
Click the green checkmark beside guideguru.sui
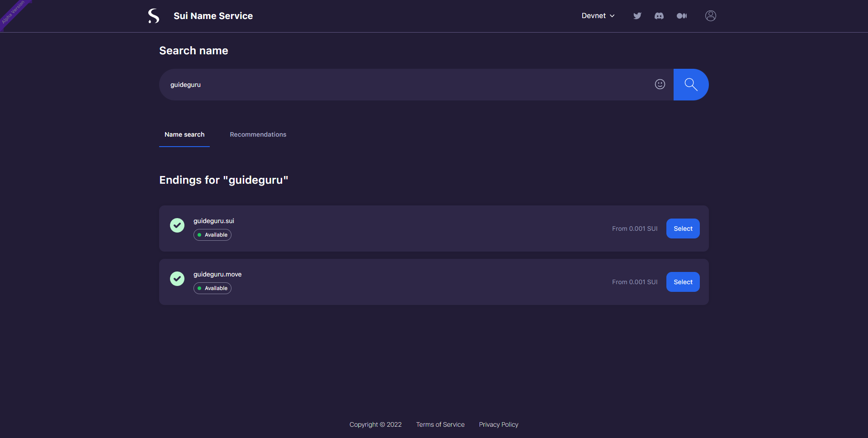(x=177, y=225)
